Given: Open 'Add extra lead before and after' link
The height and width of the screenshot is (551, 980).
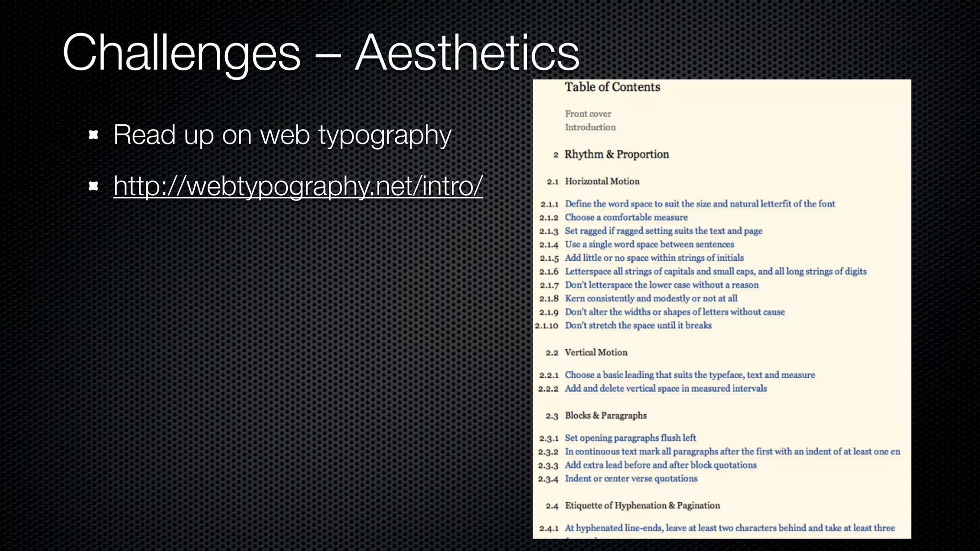Looking at the screenshot, I should coord(661,465).
